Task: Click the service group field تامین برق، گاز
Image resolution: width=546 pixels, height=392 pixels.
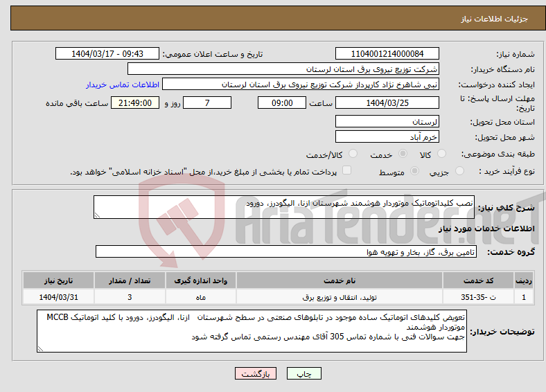Action: click(x=286, y=251)
